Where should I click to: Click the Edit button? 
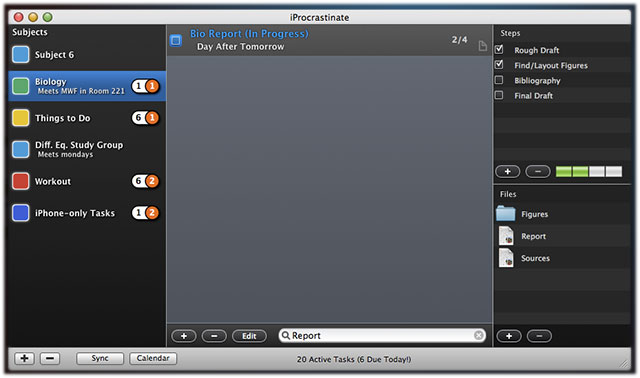tap(249, 336)
